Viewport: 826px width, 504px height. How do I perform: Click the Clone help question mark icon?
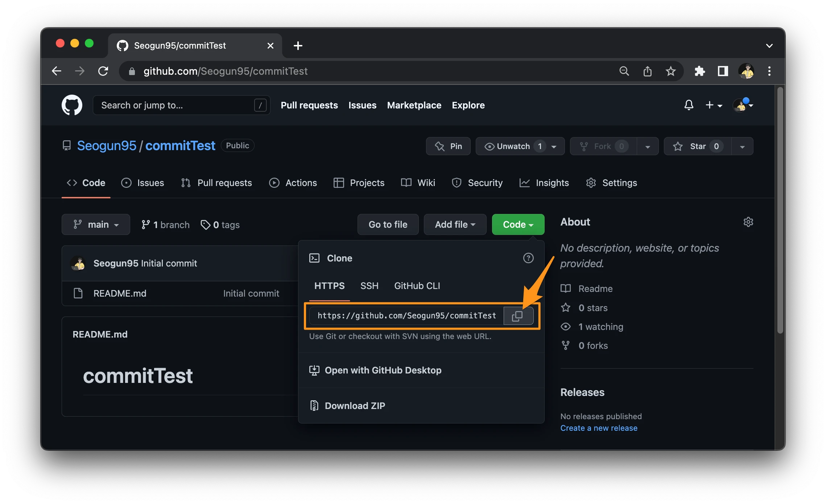(x=528, y=258)
